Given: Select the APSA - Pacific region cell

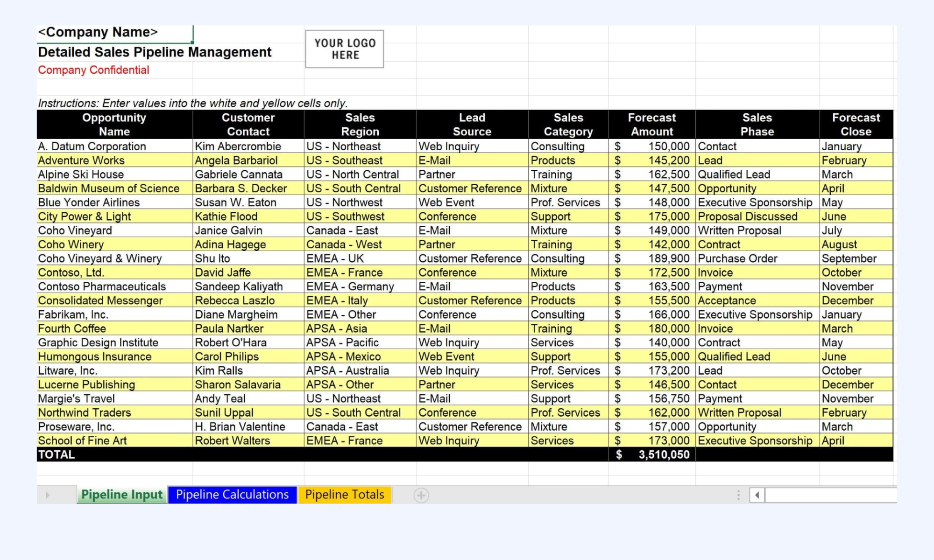Looking at the screenshot, I should (360, 342).
